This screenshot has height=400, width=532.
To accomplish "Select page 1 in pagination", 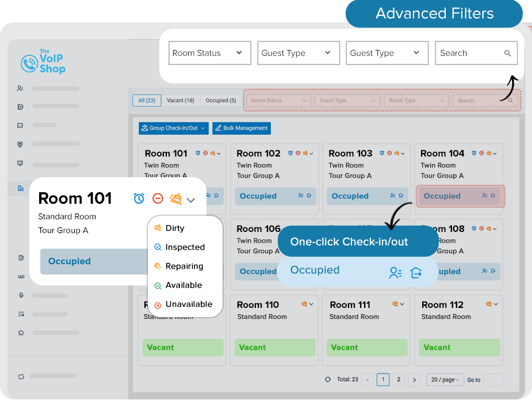I will pyautogui.click(x=383, y=380).
